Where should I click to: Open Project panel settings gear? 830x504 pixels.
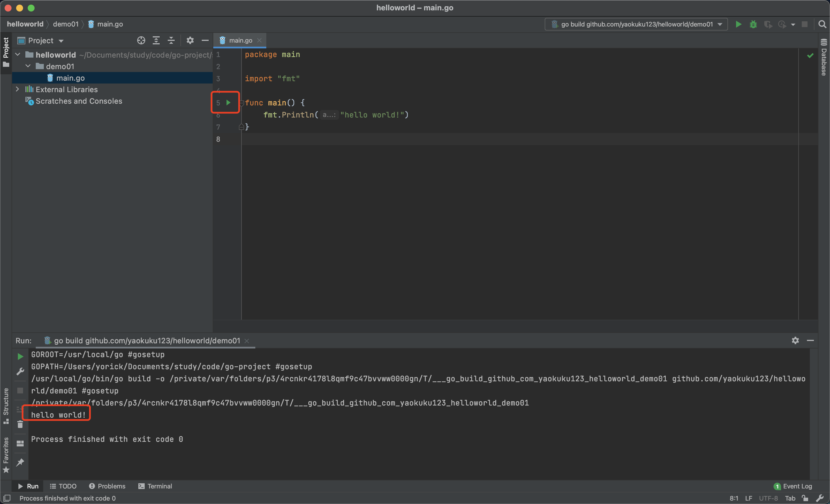(x=190, y=41)
